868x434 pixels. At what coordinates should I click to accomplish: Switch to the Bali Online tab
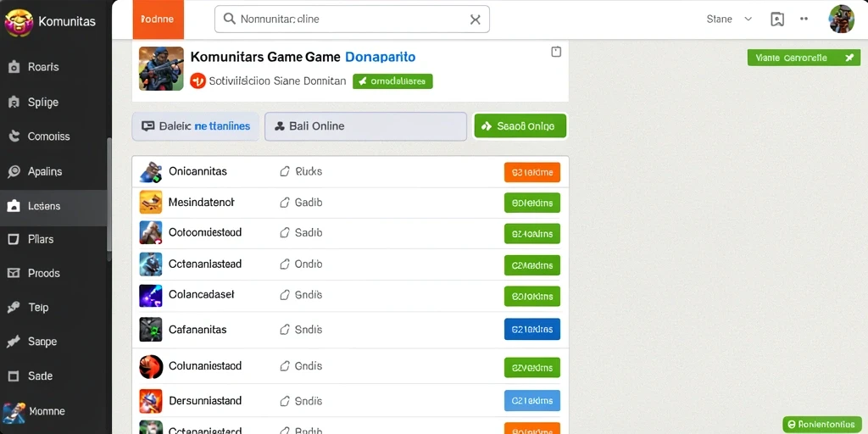(366, 126)
